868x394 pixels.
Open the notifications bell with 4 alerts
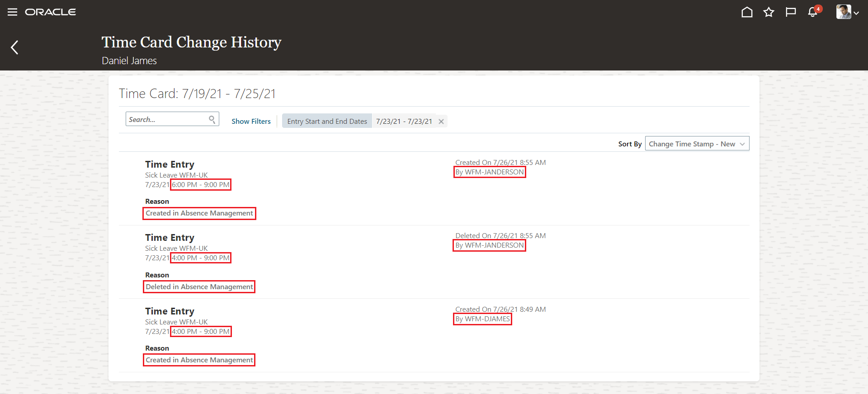point(814,11)
